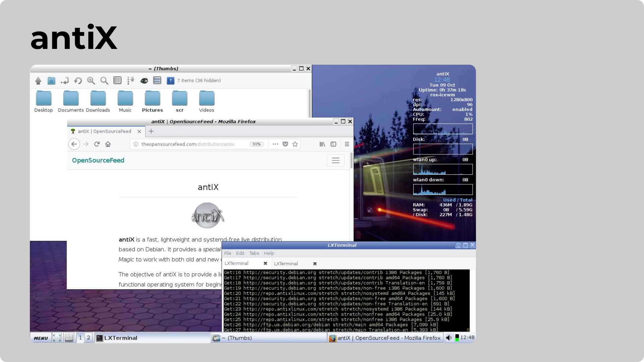Click the window list icon on taskbar
644x362 pixels.
click(69, 338)
